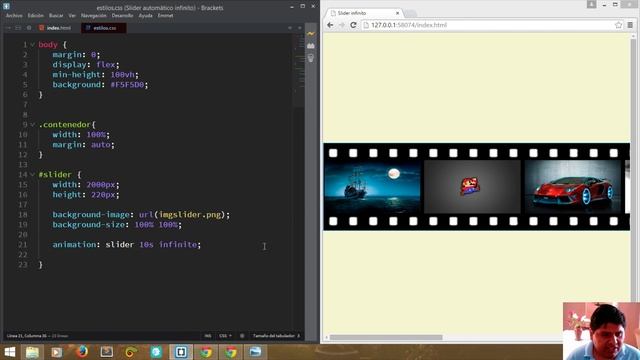Image resolution: width=640 pixels, height=360 pixels.
Task: Open the first Chrome taskbar icon
Action: [206, 352]
